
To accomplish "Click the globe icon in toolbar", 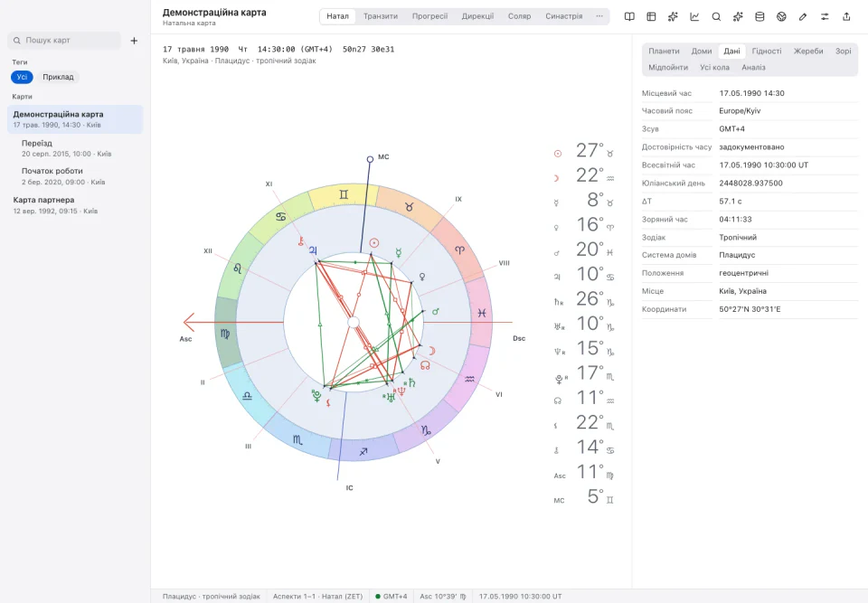I will [x=781, y=16].
